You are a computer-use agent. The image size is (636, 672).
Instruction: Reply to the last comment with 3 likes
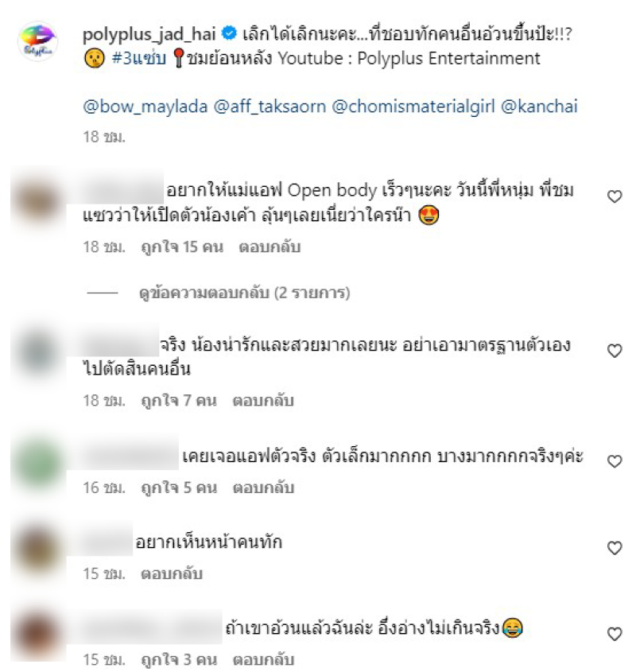[263, 660]
